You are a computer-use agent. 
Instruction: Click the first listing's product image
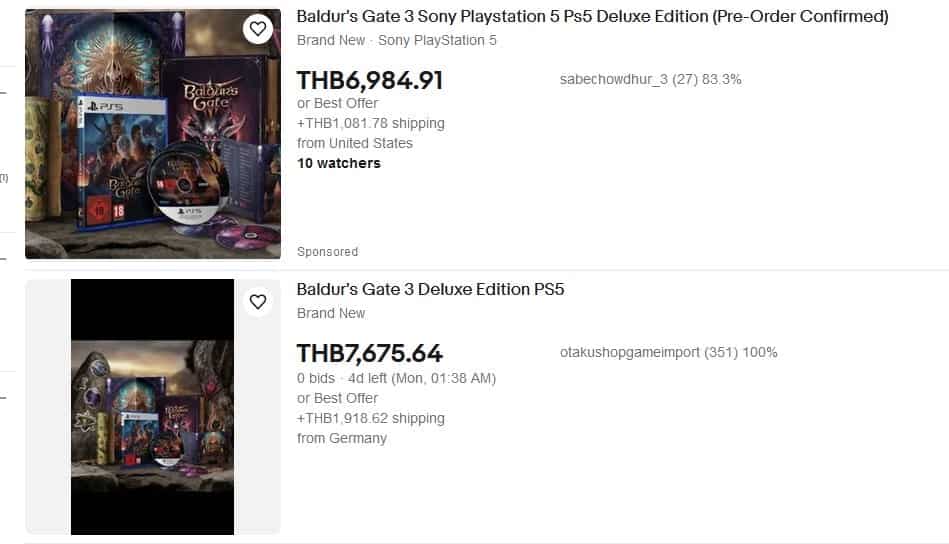pyautogui.click(x=152, y=134)
